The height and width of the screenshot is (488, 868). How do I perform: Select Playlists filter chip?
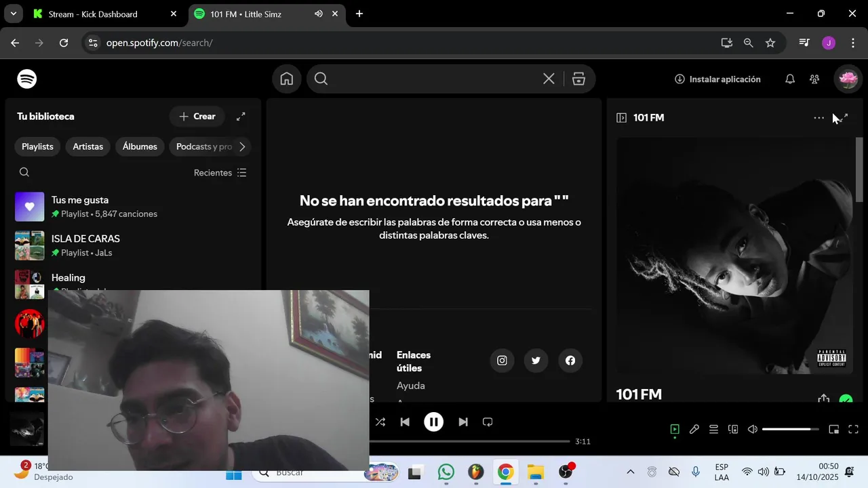point(37,146)
